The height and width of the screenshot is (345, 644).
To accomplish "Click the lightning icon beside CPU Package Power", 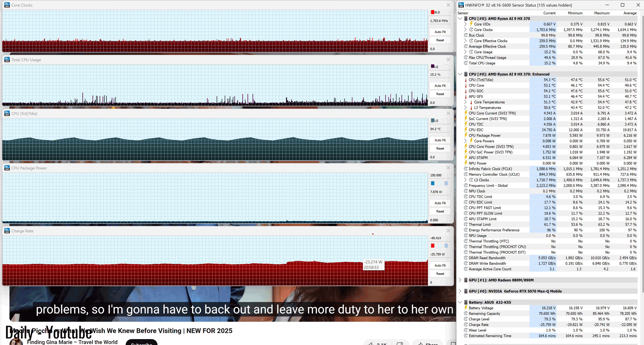I will tap(466, 135).
